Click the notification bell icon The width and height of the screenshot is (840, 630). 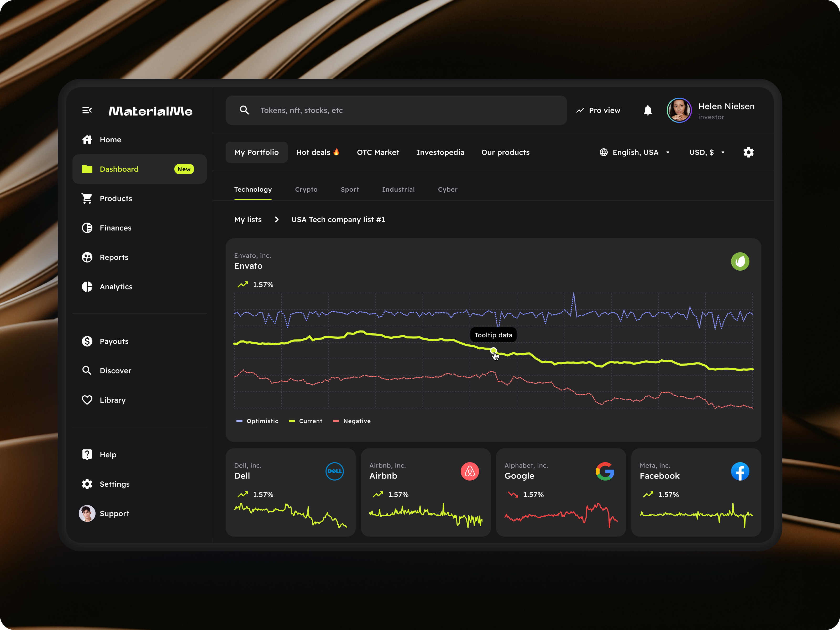(x=648, y=110)
